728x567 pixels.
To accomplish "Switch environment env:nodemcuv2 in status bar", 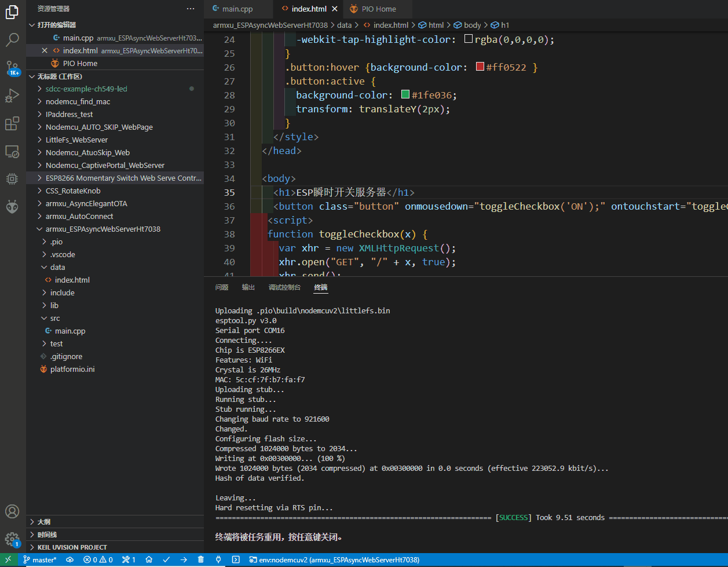I will pyautogui.click(x=334, y=560).
